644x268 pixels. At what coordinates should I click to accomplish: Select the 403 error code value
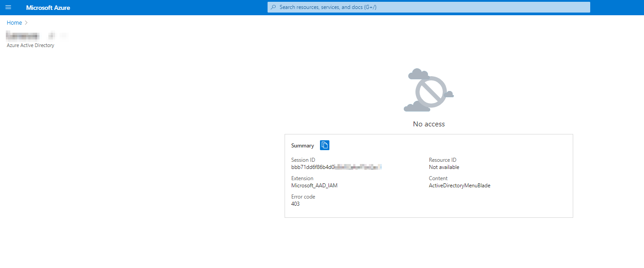[x=295, y=204]
